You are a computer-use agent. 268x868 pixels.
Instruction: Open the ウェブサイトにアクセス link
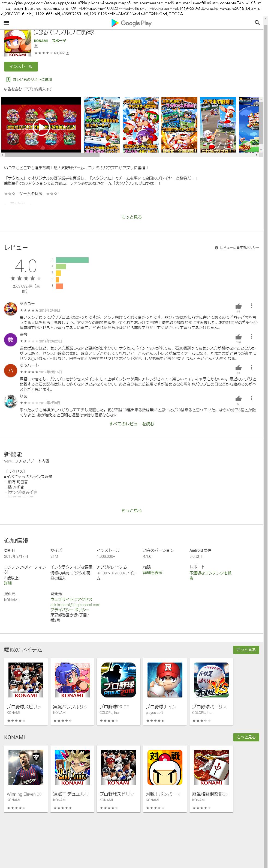pos(71,599)
